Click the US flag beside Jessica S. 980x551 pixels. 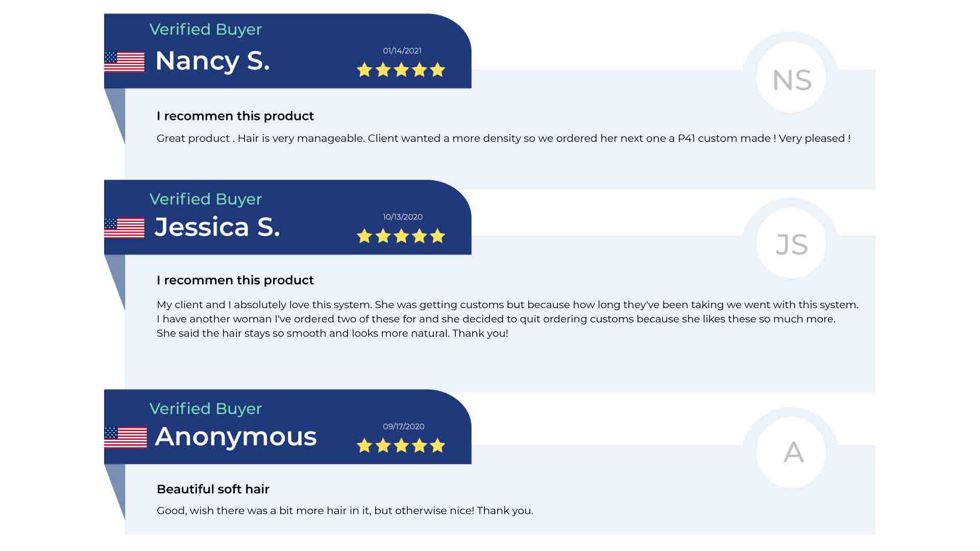click(124, 228)
